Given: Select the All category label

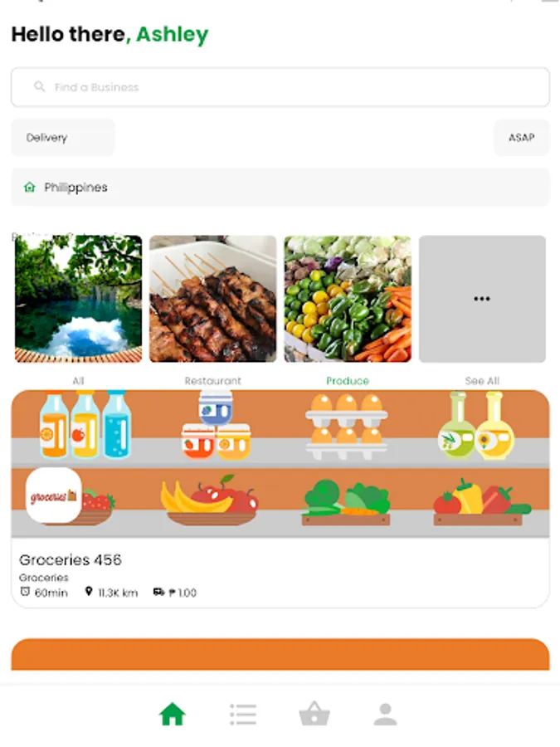Looking at the screenshot, I should coord(78,381).
